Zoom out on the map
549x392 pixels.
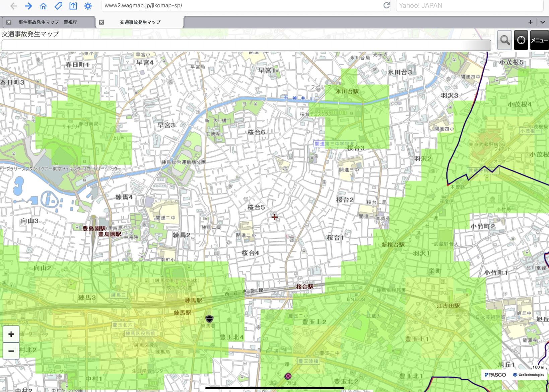pyautogui.click(x=11, y=351)
